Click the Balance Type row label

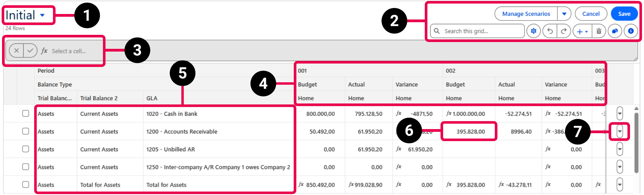pyautogui.click(x=55, y=84)
